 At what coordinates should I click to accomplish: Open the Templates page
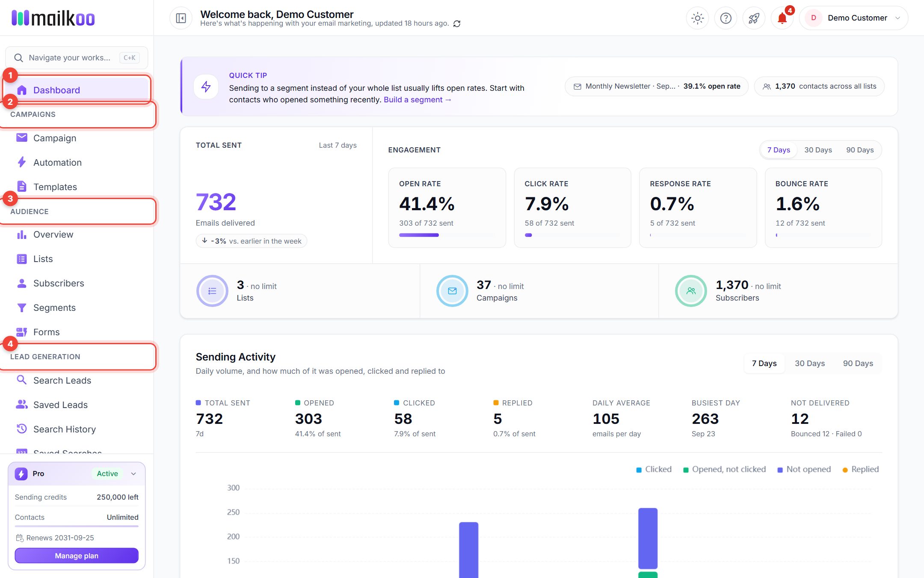[77, 187]
